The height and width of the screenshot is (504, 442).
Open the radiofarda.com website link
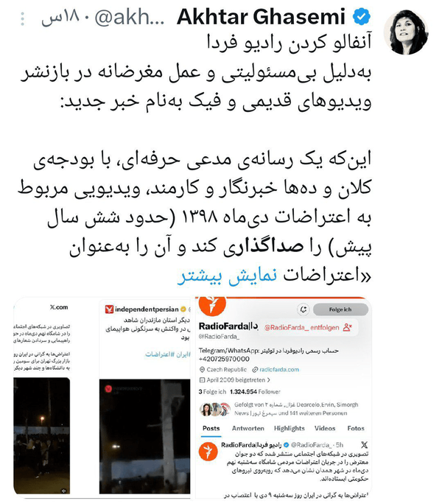(279, 370)
